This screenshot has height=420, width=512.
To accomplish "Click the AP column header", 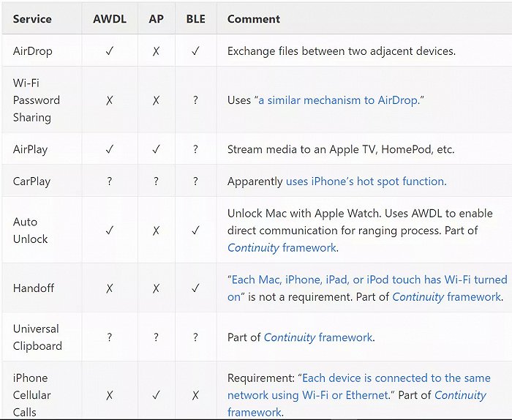I will (156, 19).
